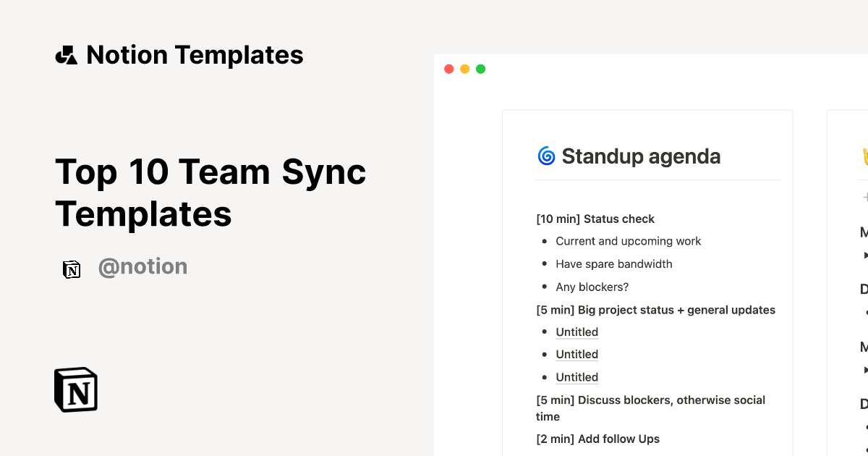Click the bullet beside Have spare bandwidth
868x456 pixels.
[544, 263]
